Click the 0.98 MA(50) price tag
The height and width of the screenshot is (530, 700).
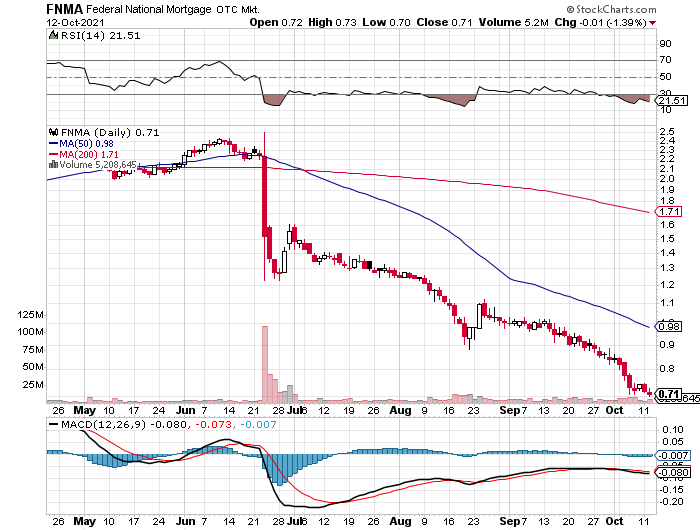[x=670, y=326]
